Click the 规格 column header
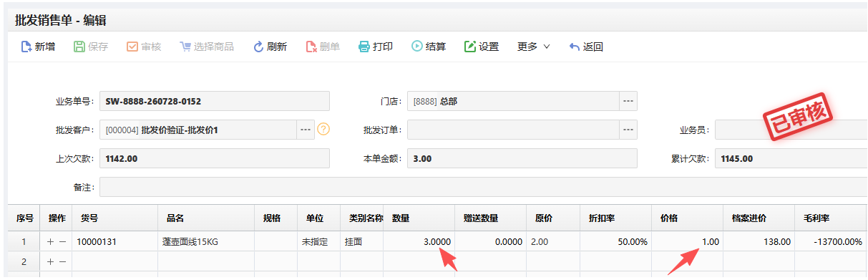868x280 pixels. [275, 218]
